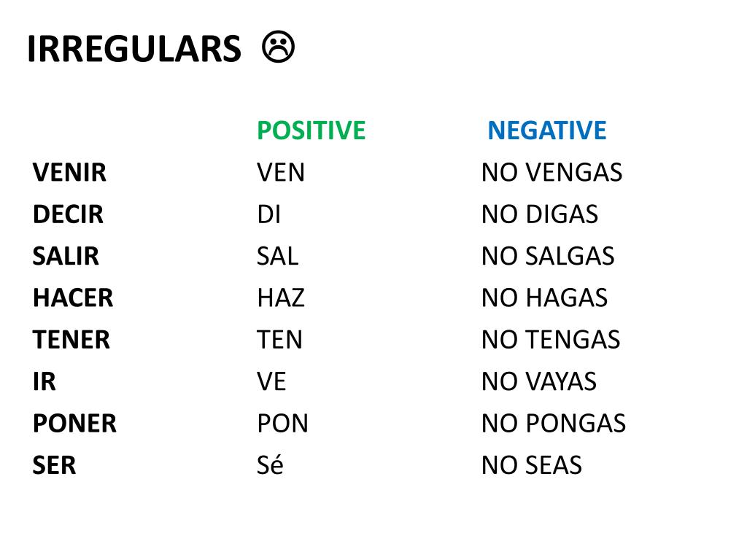The image size is (747, 560).
Task: Select the verb TENER
Action: (x=71, y=340)
